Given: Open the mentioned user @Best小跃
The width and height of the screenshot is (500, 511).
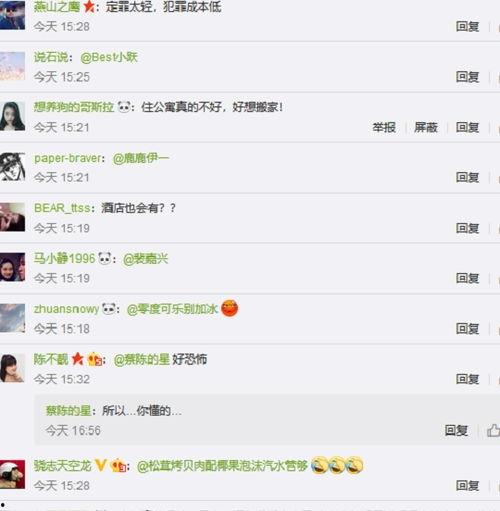Looking at the screenshot, I should click(109, 57).
